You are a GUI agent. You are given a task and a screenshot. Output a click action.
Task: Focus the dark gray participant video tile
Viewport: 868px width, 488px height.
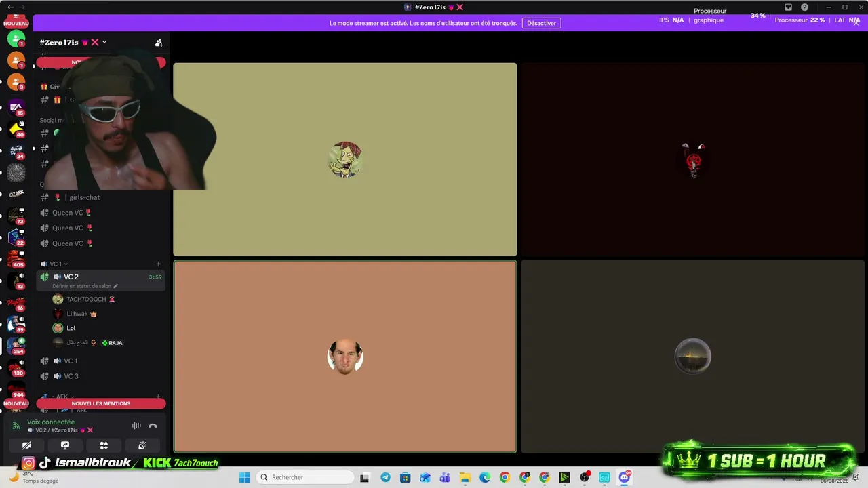692,357
